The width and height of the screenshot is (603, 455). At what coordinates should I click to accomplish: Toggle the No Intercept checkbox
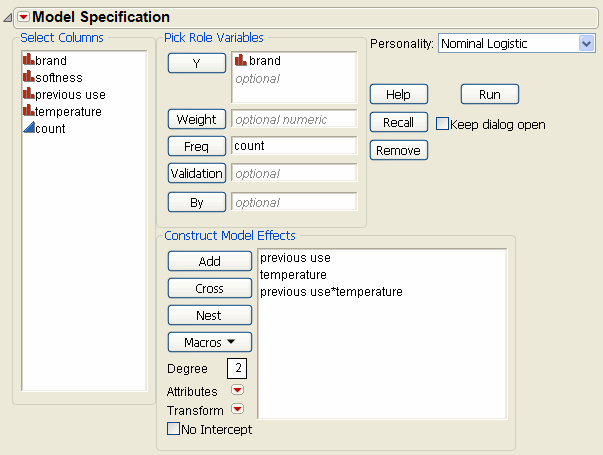click(174, 430)
